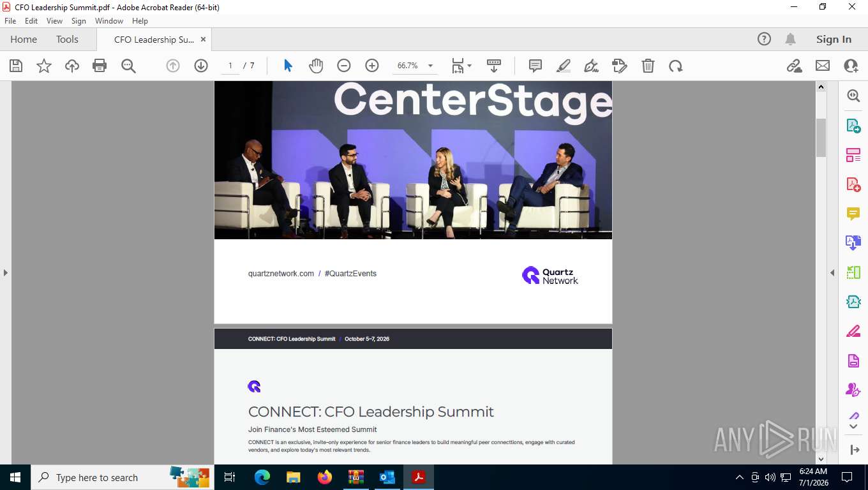The width and height of the screenshot is (868, 490).
Task: Expand the fit page options dropdown
Action: pos(461,66)
